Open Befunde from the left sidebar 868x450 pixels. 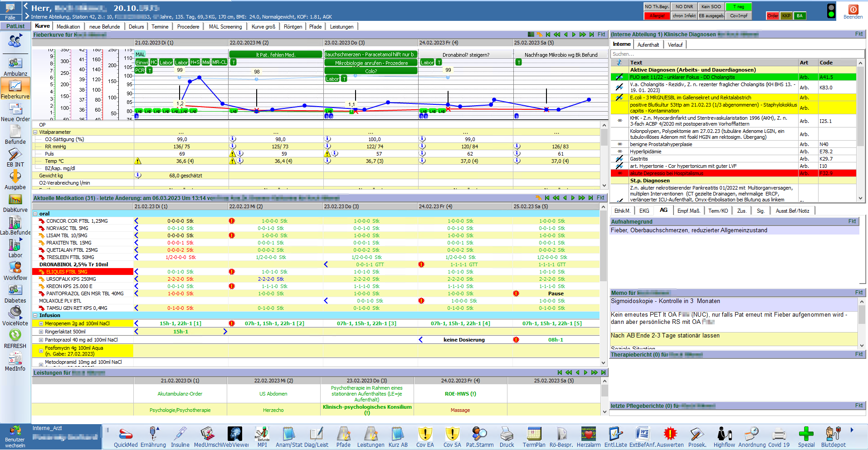(x=15, y=135)
